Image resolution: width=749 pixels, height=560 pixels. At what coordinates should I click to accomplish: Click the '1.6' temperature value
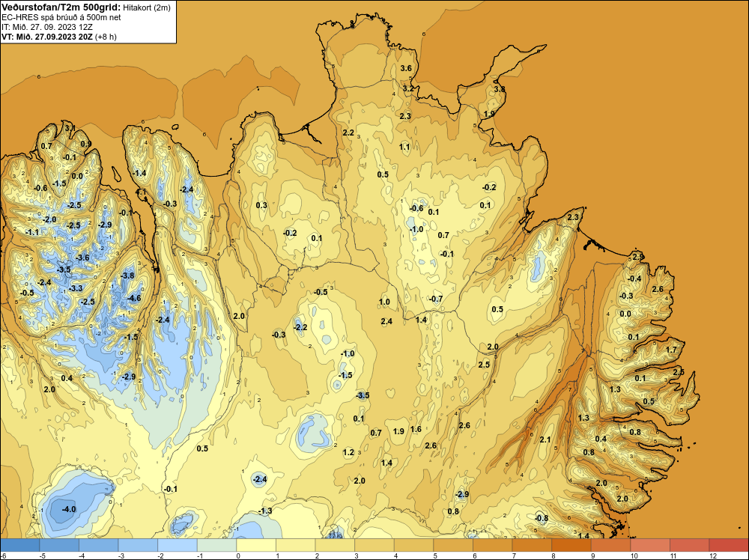click(416, 429)
